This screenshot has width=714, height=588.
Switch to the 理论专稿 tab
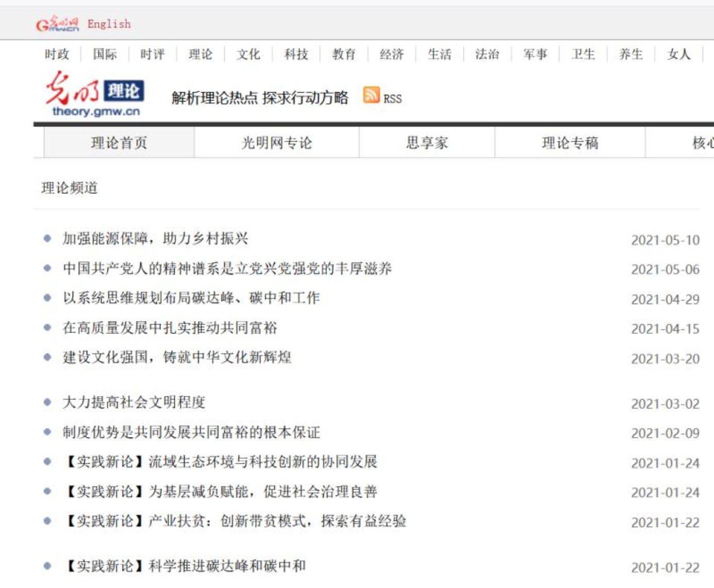(x=570, y=143)
